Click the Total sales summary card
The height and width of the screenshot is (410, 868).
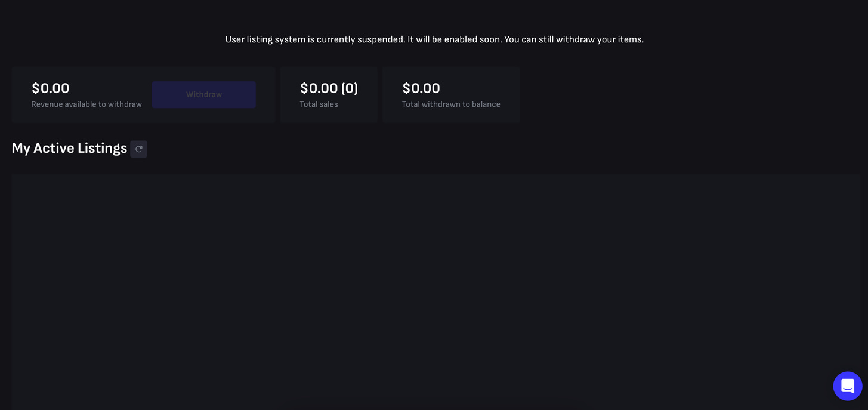pos(329,94)
